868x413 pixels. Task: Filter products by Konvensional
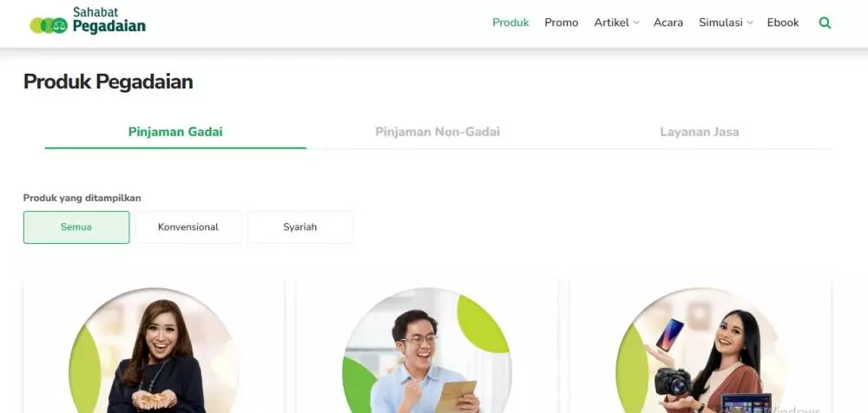[188, 227]
